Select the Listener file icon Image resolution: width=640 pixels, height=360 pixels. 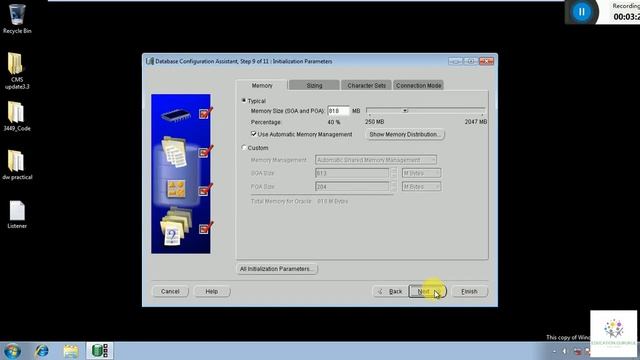[17, 214]
